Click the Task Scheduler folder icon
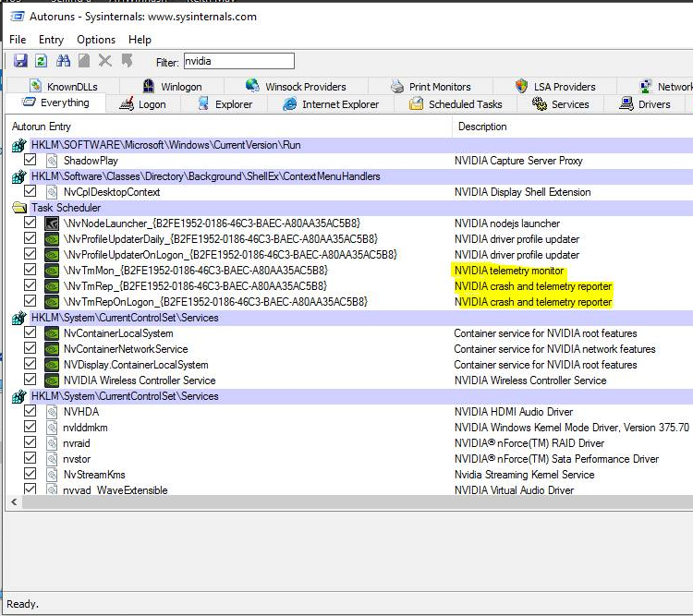693x616 pixels. coord(19,208)
